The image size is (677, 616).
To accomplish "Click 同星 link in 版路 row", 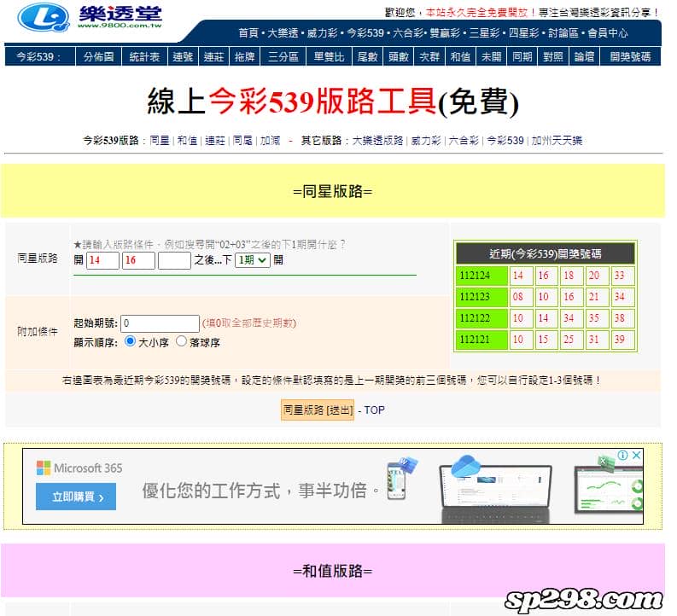I will (160, 141).
